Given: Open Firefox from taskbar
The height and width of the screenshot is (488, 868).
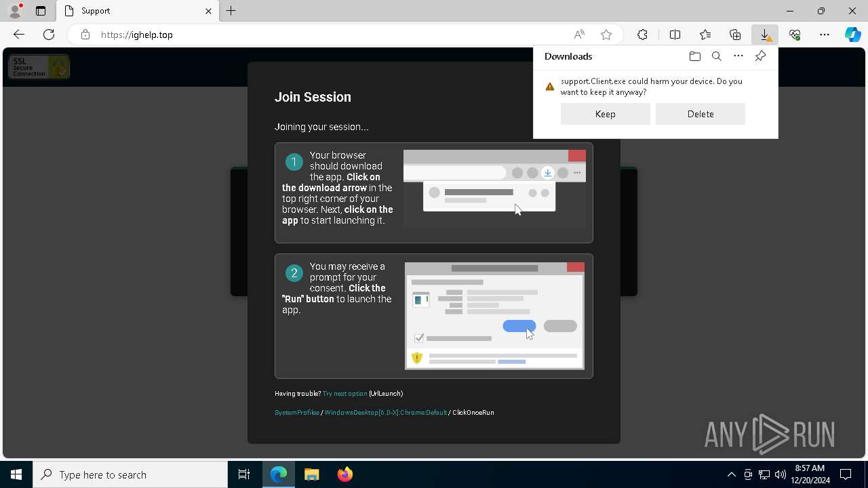Looking at the screenshot, I should (345, 474).
